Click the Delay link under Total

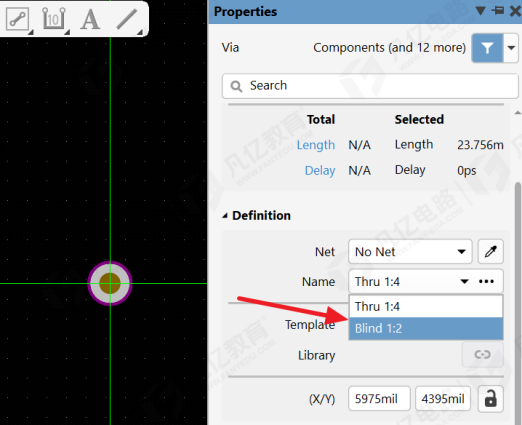pos(320,170)
